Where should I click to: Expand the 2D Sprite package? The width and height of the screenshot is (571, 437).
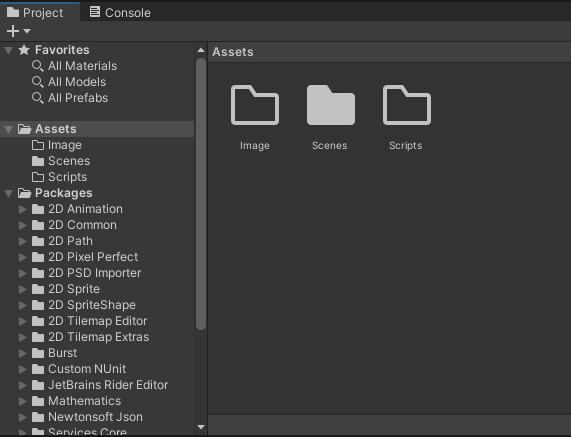point(23,289)
